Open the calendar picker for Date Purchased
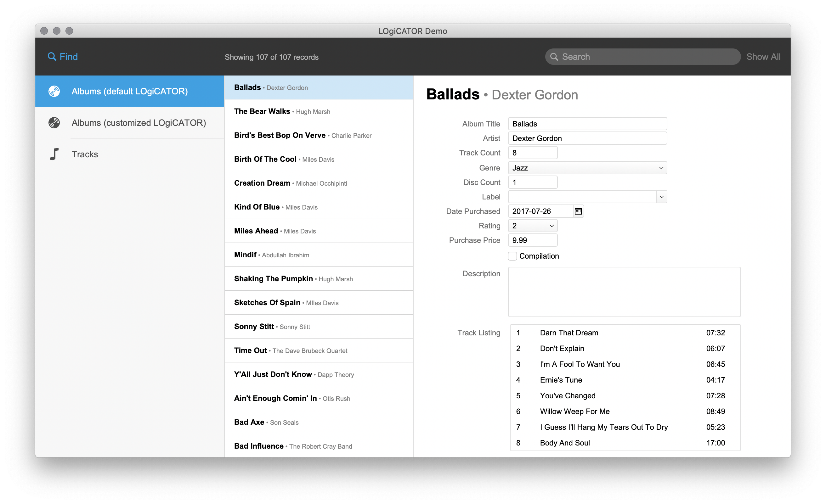The width and height of the screenshot is (826, 504). pos(578,211)
